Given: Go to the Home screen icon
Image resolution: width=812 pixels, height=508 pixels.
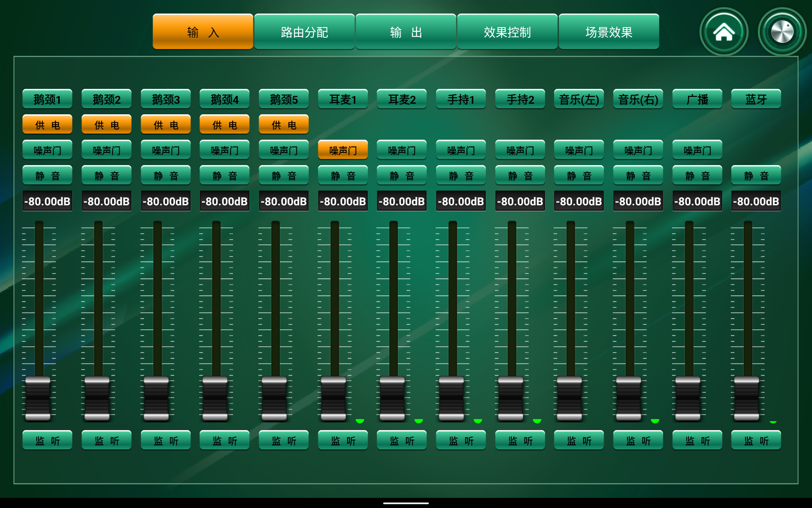Looking at the screenshot, I should [x=724, y=32].
